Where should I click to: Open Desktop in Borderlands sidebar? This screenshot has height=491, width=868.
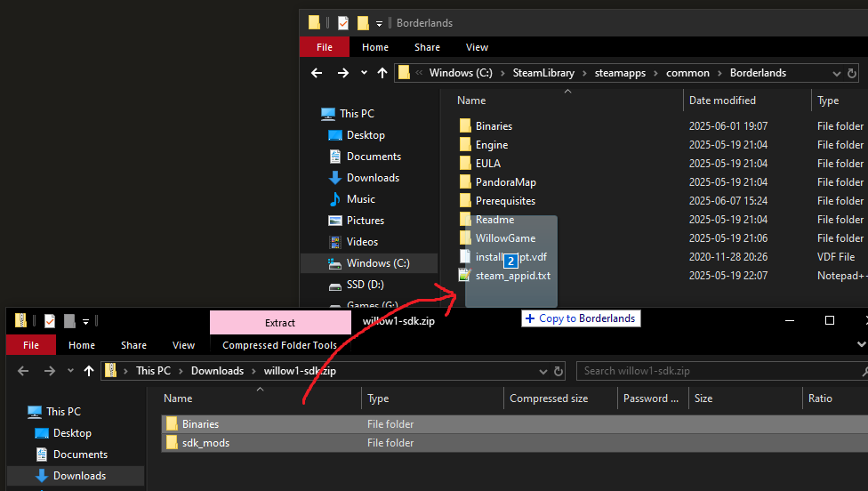(x=366, y=135)
